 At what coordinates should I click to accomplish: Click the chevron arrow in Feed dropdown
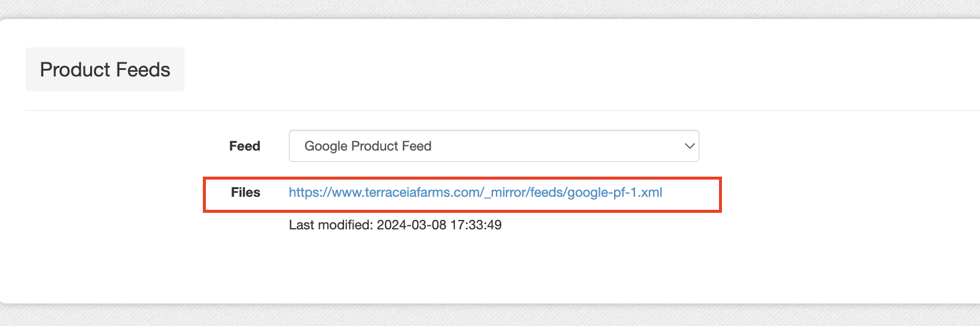(x=689, y=146)
